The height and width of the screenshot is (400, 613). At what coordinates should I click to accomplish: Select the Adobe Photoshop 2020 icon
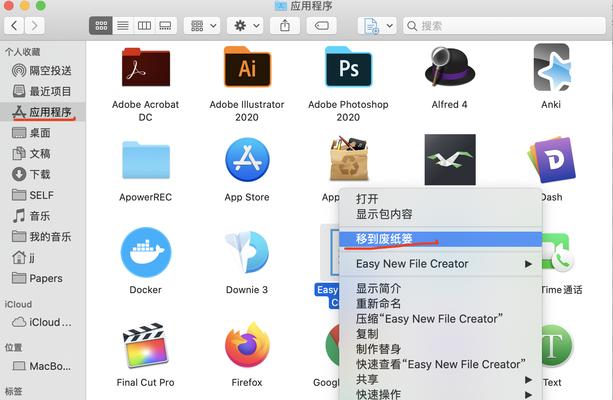(348, 67)
